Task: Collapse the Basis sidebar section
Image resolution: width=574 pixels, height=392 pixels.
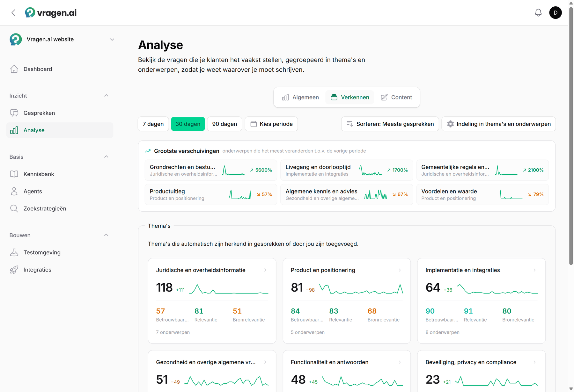Action: tap(106, 157)
